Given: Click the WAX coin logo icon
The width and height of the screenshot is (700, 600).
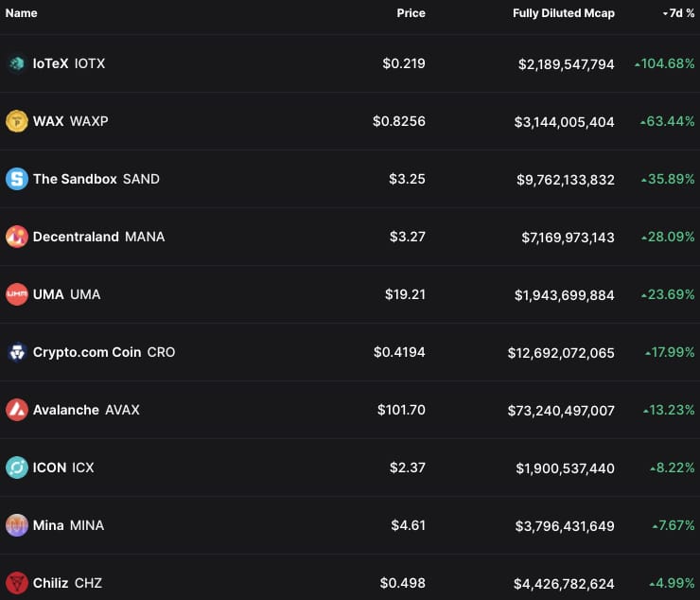Looking at the screenshot, I should 16,121.
